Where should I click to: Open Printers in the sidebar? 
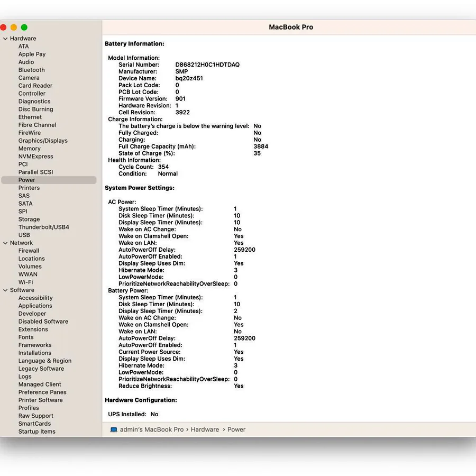29,188
